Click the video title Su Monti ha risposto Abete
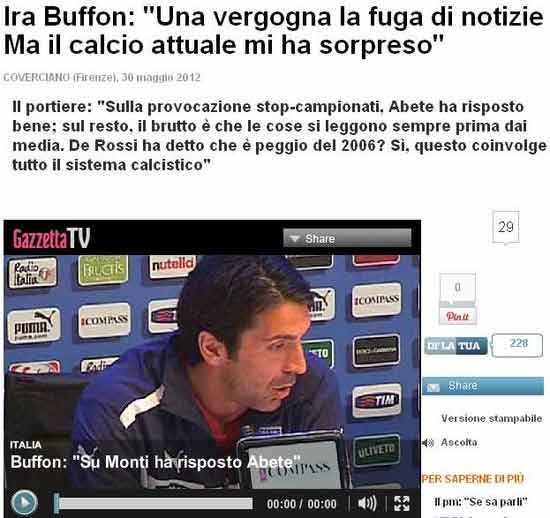The image size is (550, 518). (155, 462)
